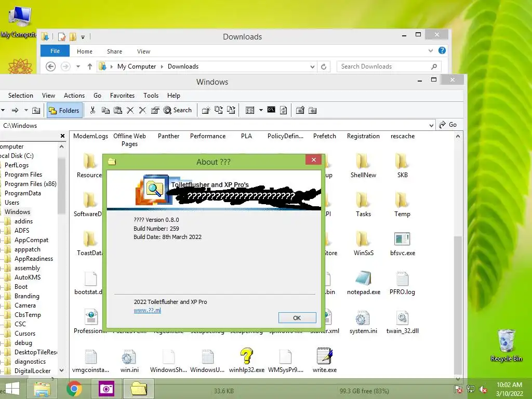532x399 pixels.
Task: Click the Forward arrow in Windows toolbar
Action: (x=15, y=110)
